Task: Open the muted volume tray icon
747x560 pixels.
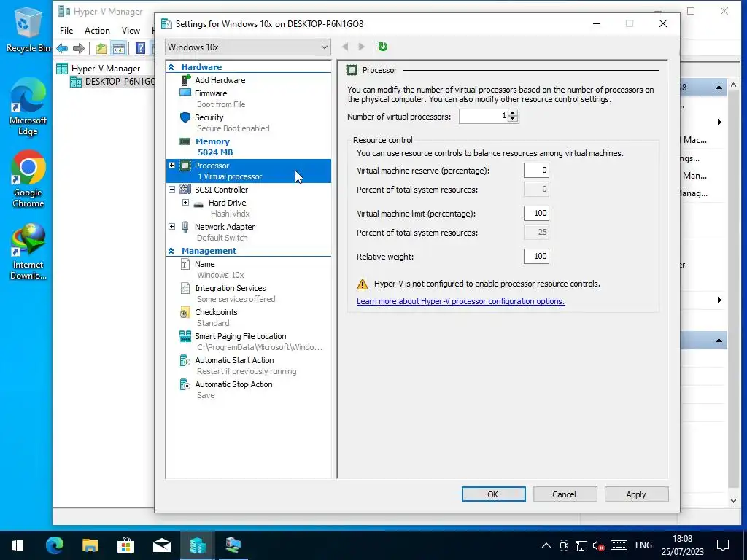Action: point(598,545)
